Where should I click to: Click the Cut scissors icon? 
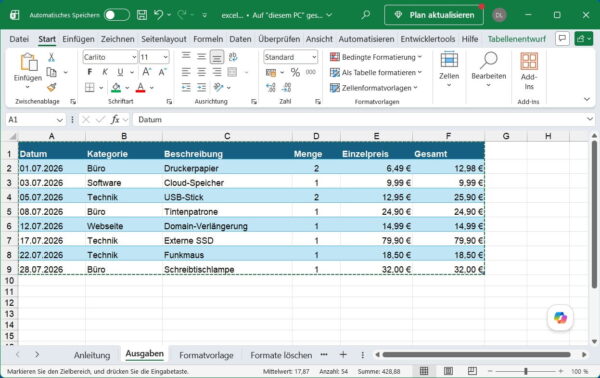(51, 57)
